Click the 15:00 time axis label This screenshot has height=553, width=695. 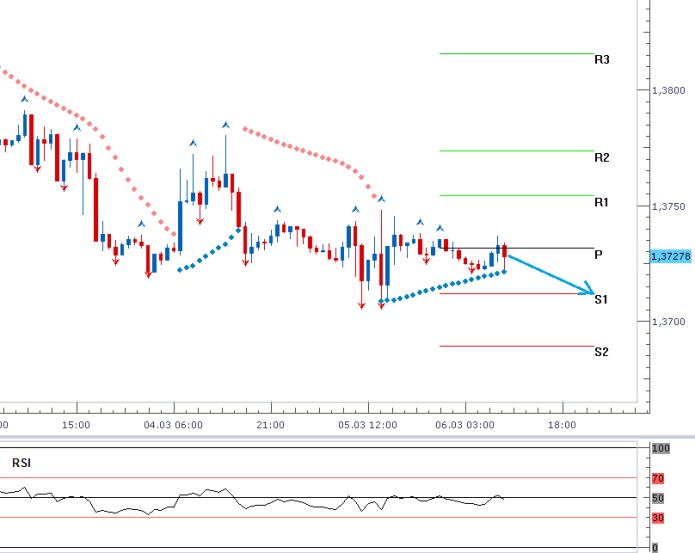point(76,425)
